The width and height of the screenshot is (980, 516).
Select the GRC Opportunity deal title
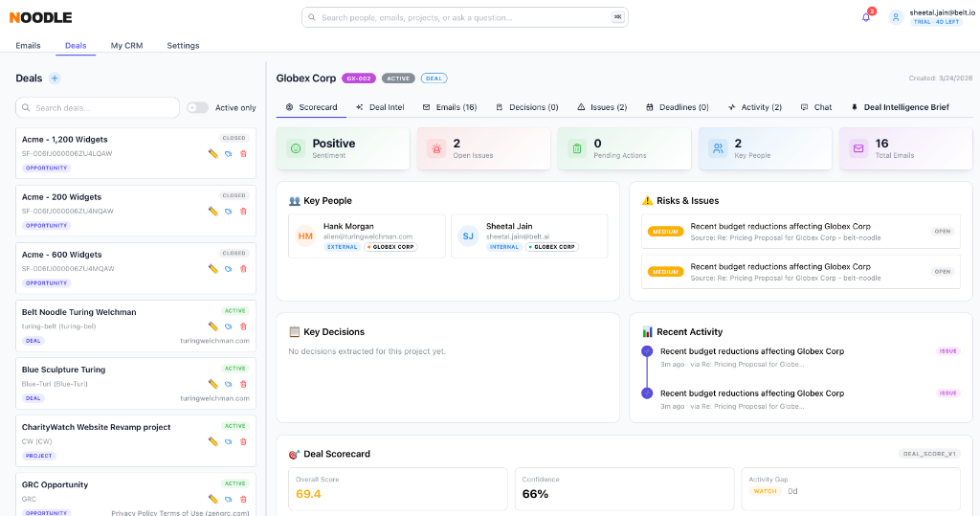pyautogui.click(x=55, y=484)
